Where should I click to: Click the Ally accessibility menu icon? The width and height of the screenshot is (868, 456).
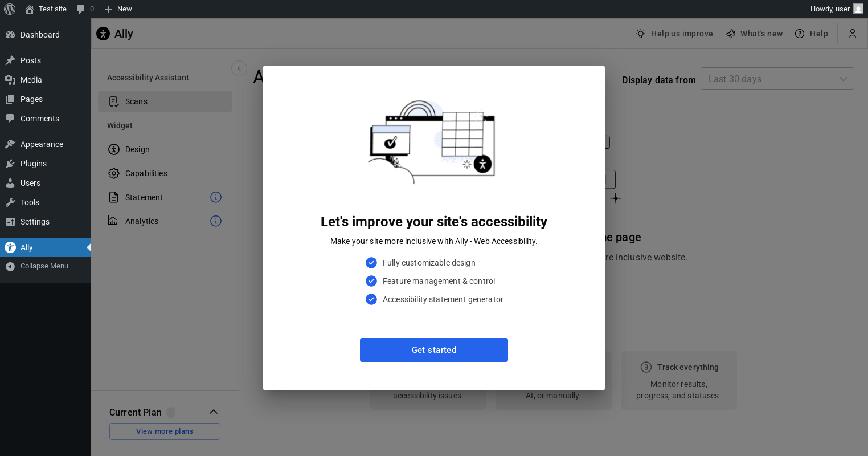click(10, 247)
